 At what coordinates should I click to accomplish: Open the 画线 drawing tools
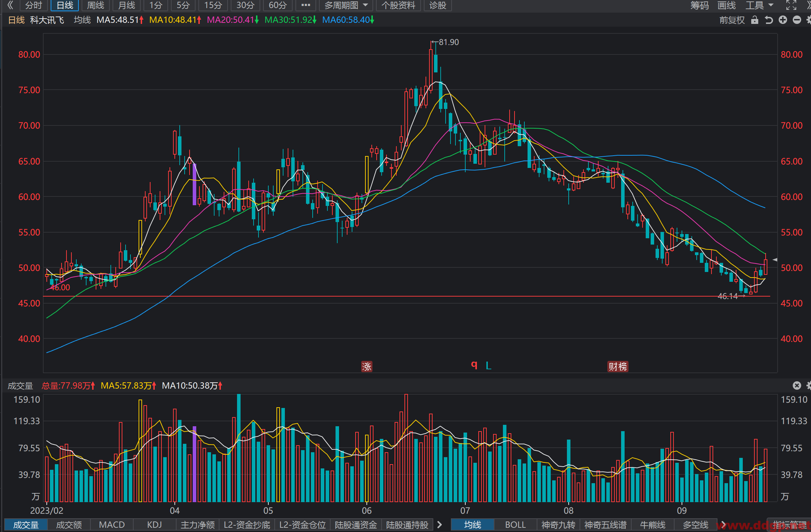pos(727,5)
